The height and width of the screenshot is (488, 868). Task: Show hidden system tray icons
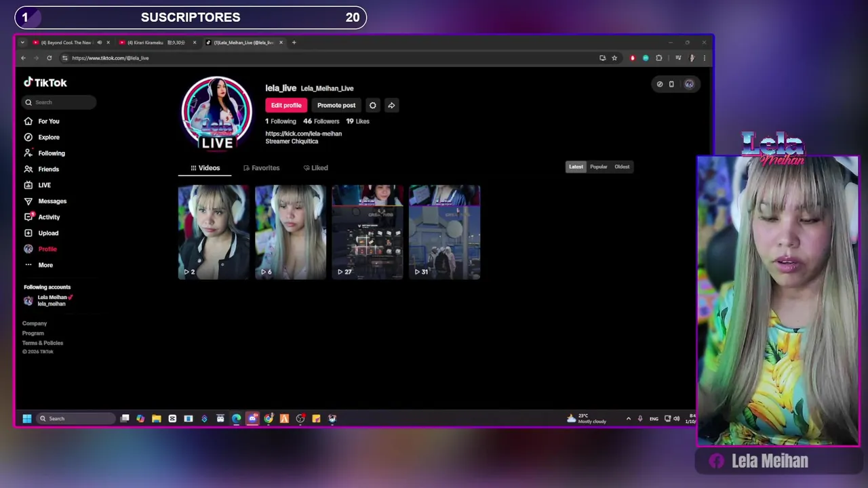point(629,419)
